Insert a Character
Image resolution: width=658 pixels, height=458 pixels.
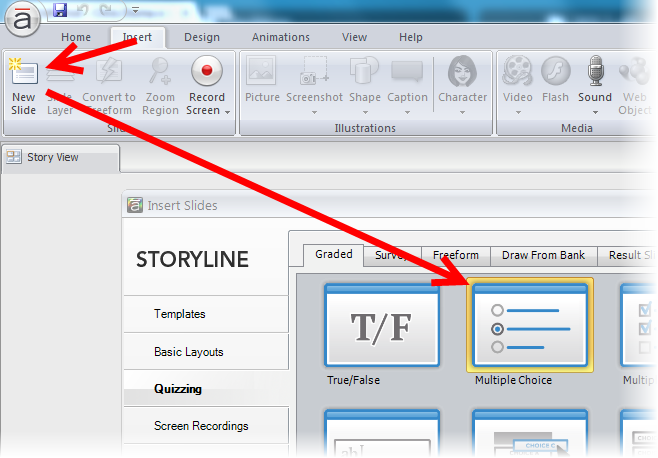pyautogui.click(x=462, y=80)
